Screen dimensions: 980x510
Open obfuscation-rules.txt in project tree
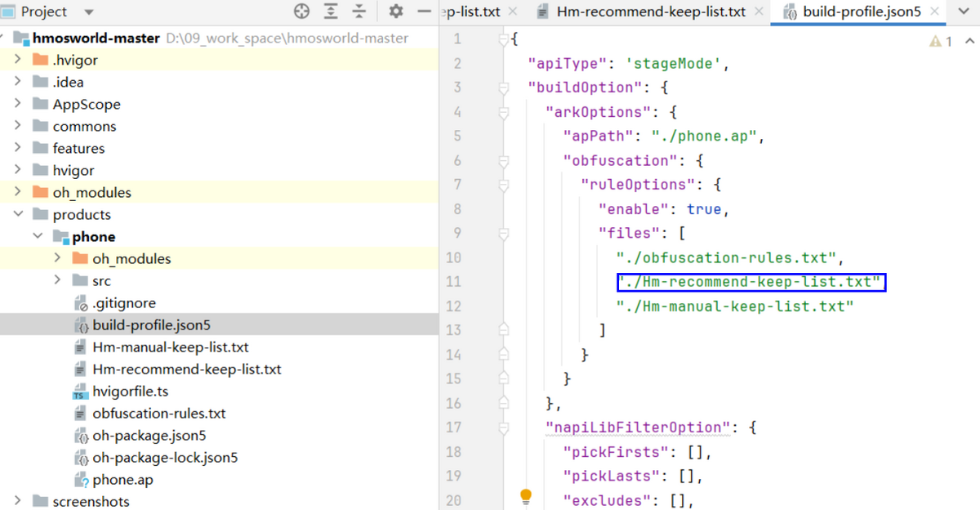click(x=158, y=414)
